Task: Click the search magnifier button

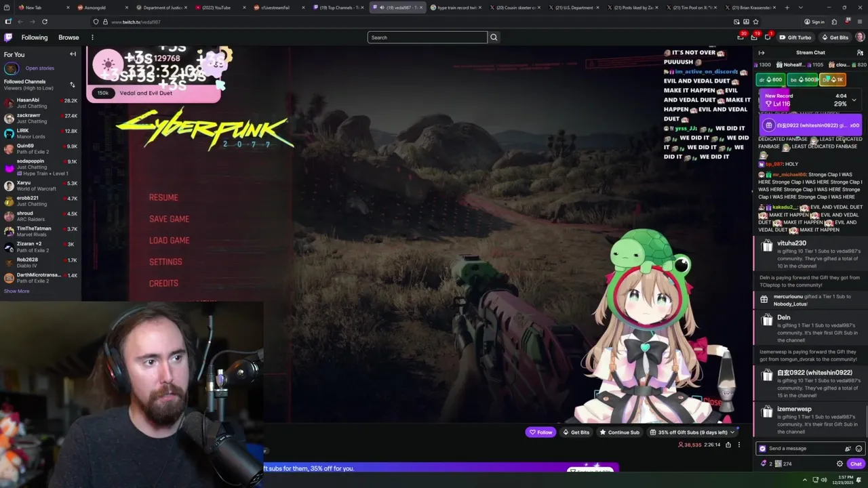Action: coord(494,37)
